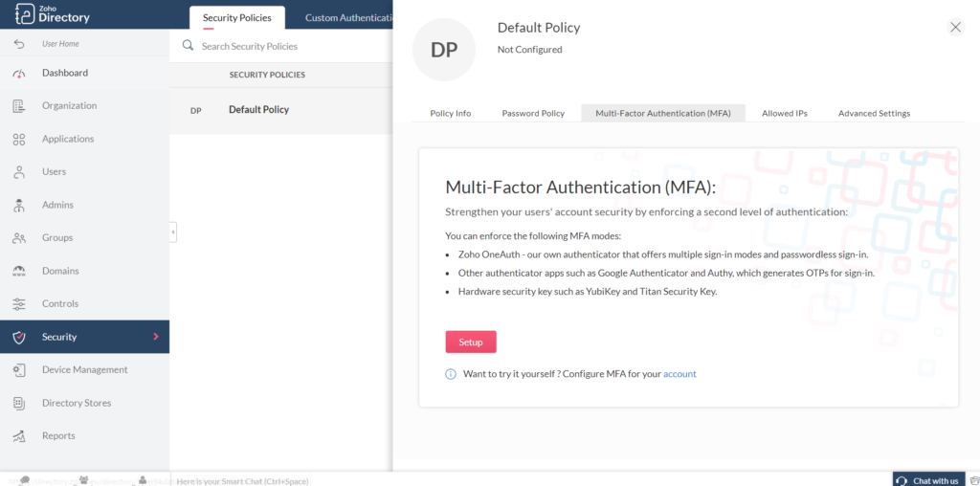Click the Zoho Directory logo
The height and width of the screenshot is (486, 980).
pos(53,14)
